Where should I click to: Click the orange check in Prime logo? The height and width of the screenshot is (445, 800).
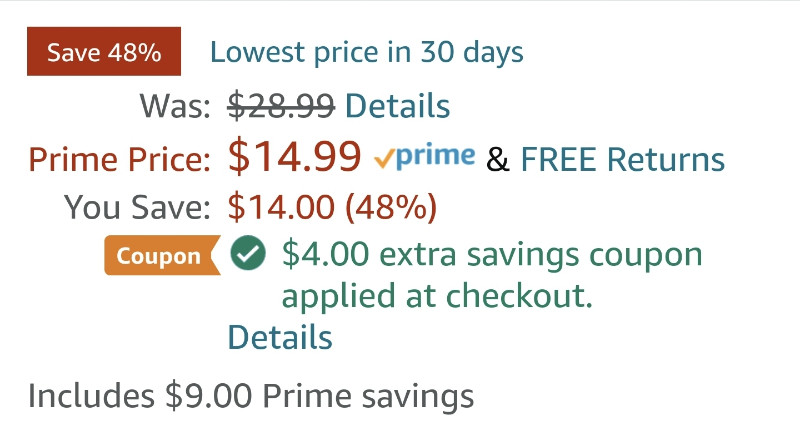click(384, 159)
